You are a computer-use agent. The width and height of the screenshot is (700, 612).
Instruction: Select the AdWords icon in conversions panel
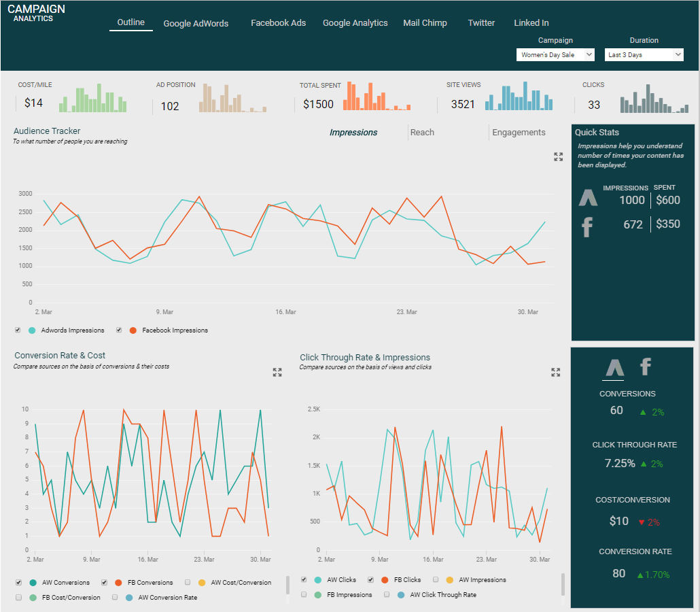(x=614, y=367)
